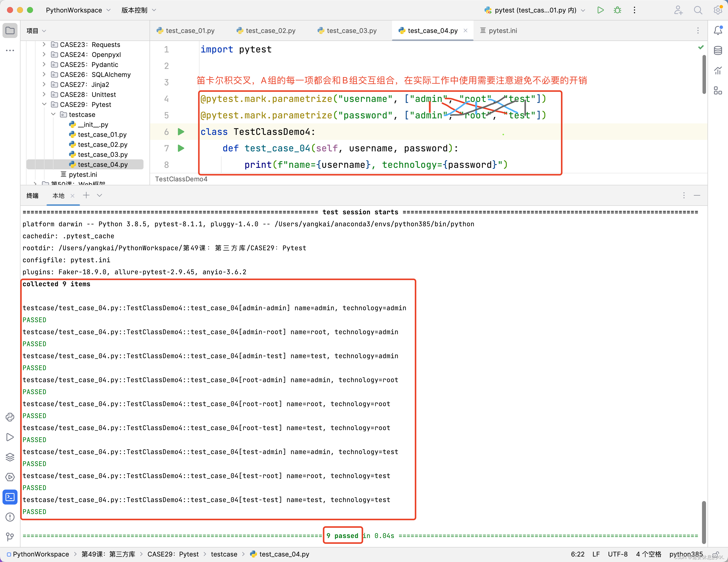Viewport: 728px width, 562px height.
Task: Open the Code With Me user icon
Action: click(x=678, y=10)
